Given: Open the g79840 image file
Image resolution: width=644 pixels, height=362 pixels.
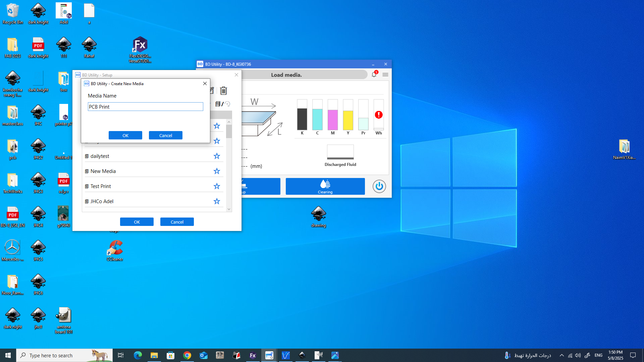Looking at the screenshot, I should point(63,217).
